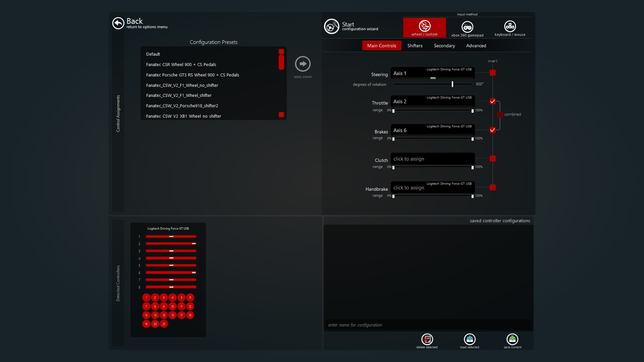Viewport: 644px width, 362px height.
Task: Enable the combined pedals checkbox
Action: (x=500, y=115)
